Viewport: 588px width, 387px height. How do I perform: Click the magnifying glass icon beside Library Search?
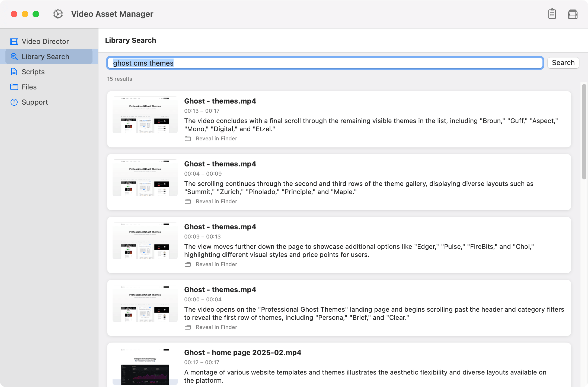tap(14, 56)
